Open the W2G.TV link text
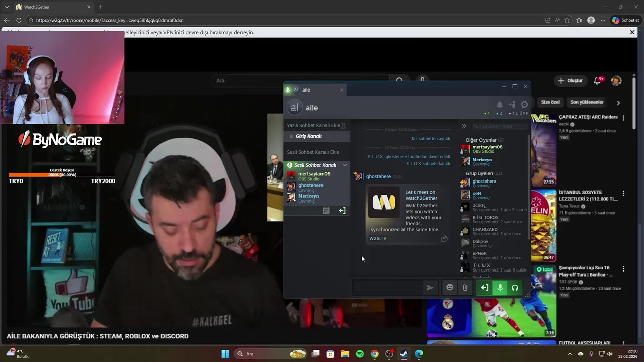The width and height of the screenshot is (644, 362). pyautogui.click(x=378, y=238)
